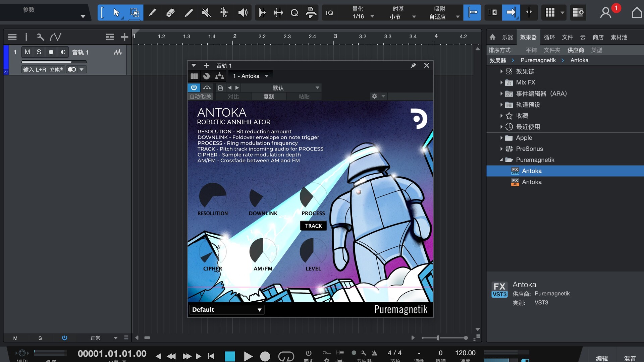The image size is (644, 362).
Task: Switch to the 素材池 browser tab
Action: coord(619,37)
